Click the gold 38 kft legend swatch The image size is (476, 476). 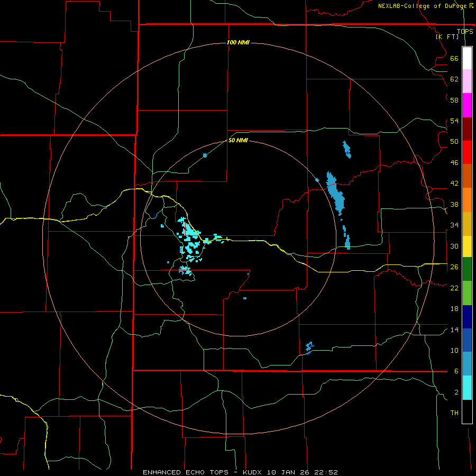coord(467,224)
